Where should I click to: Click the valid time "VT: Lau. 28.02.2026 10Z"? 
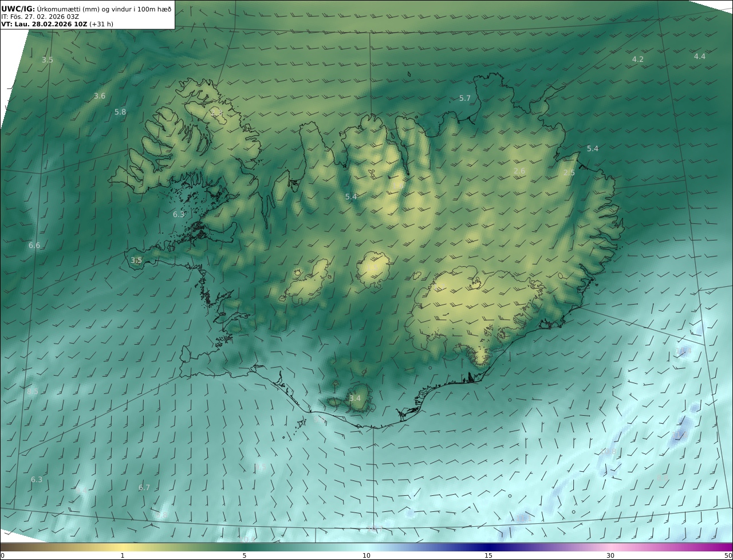point(44,25)
